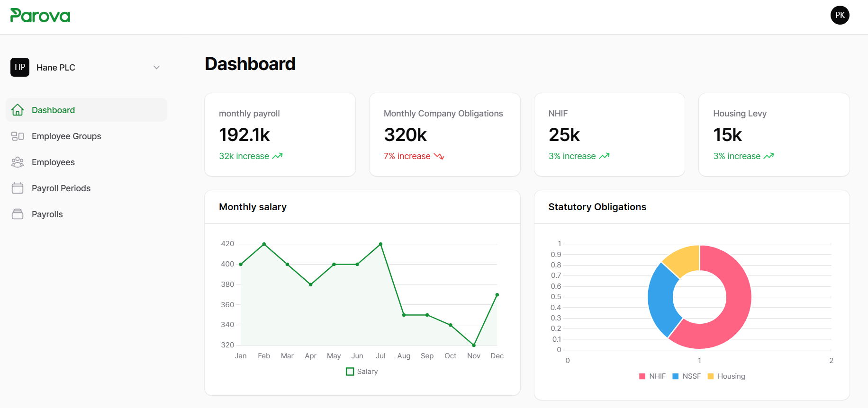This screenshot has width=868, height=408.
Task: Click the Payrolls stack icon
Action: coord(18,214)
